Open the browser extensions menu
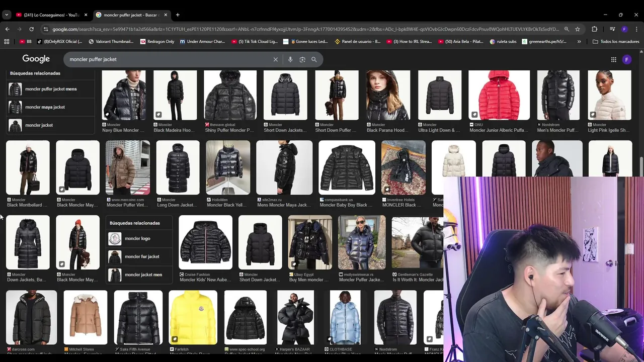 594,29
